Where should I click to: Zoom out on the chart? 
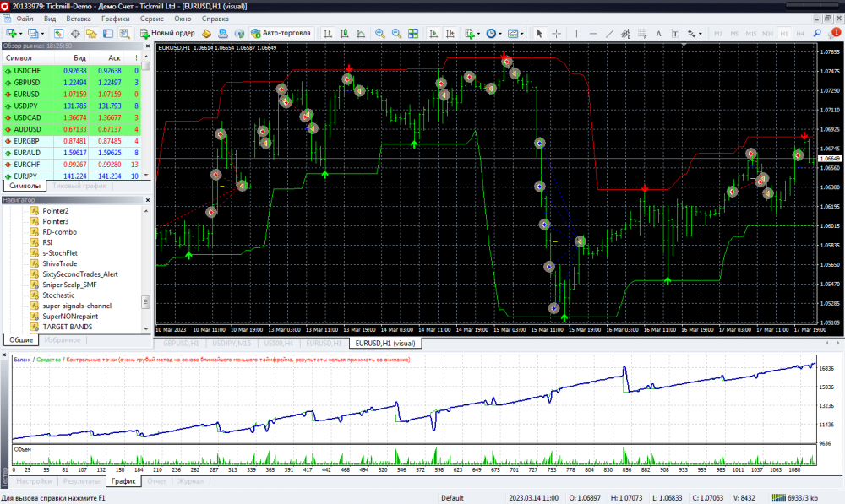pyautogui.click(x=396, y=34)
